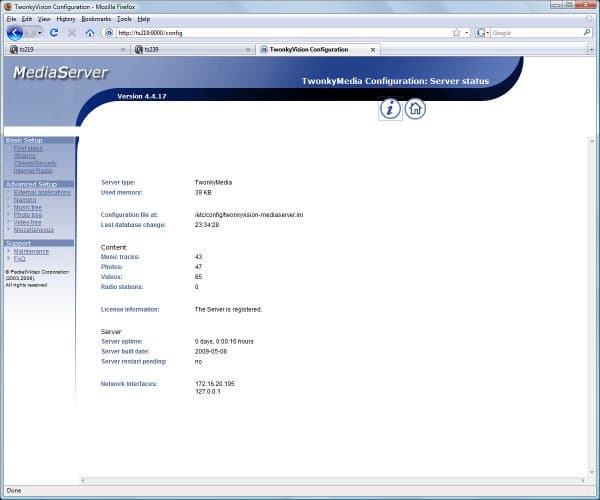Viewport: 600px width, 500px height.
Task: Click the Base Setup section header
Action: (x=39, y=140)
